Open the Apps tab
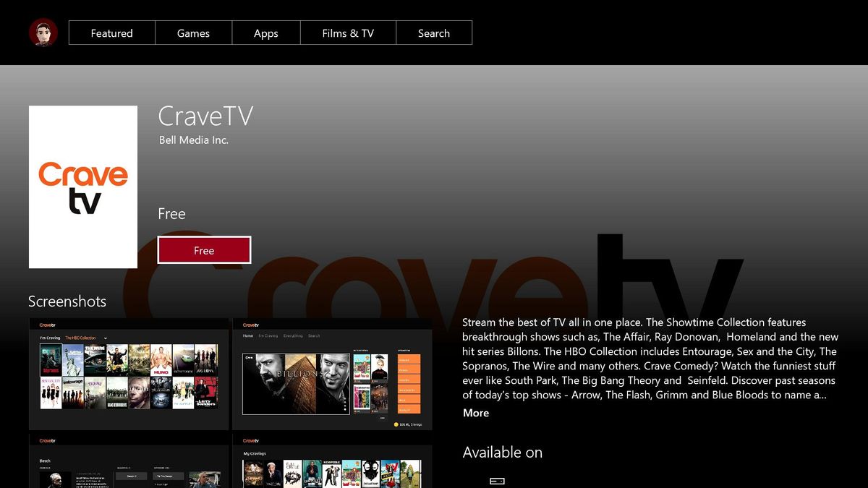The image size is (868, 488). (x=266, y=33)
